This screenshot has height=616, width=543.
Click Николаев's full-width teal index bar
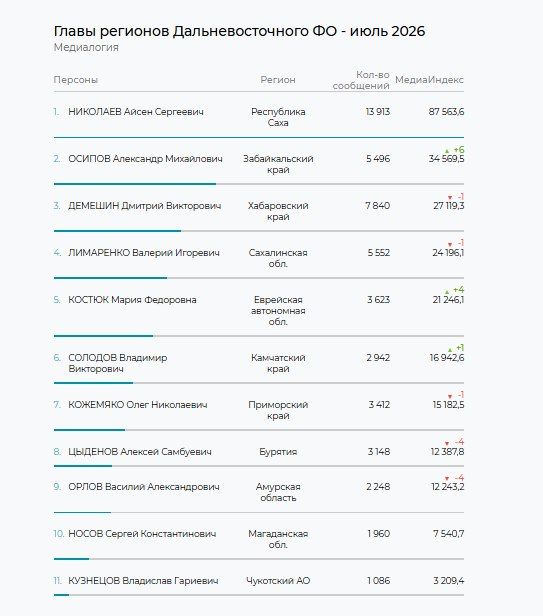(x=259, y=138)
